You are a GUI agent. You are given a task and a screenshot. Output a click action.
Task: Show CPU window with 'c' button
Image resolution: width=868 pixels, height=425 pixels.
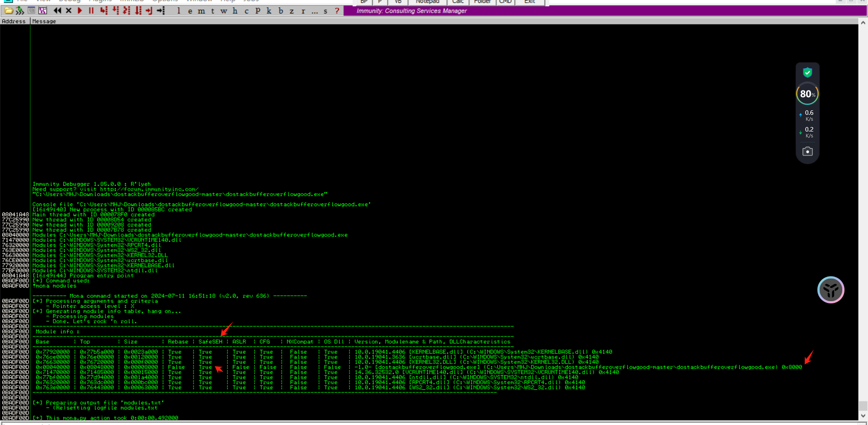click(x=246, y=11)
